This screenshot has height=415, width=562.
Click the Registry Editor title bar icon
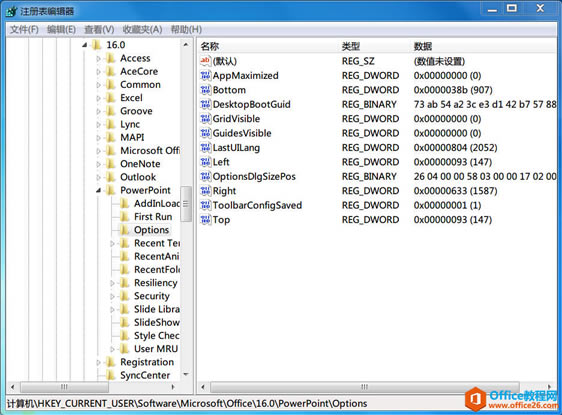click(11, 11)
